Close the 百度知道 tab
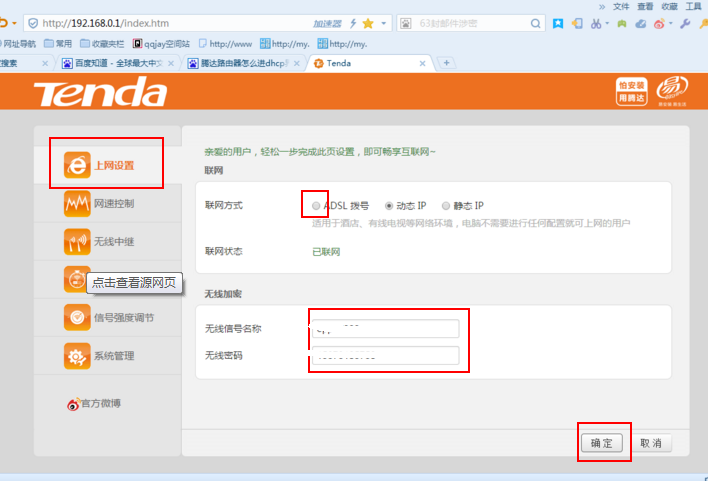 click(171, 64)
